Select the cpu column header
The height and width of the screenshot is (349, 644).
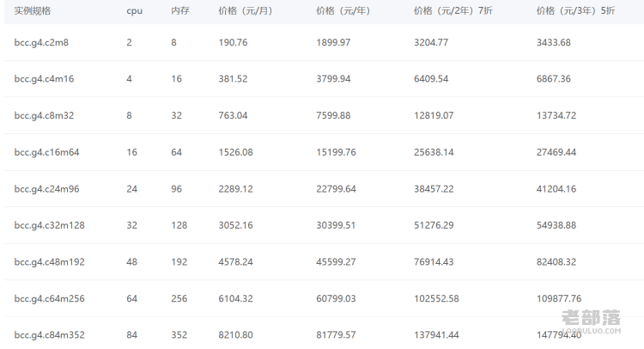point(134,11)
